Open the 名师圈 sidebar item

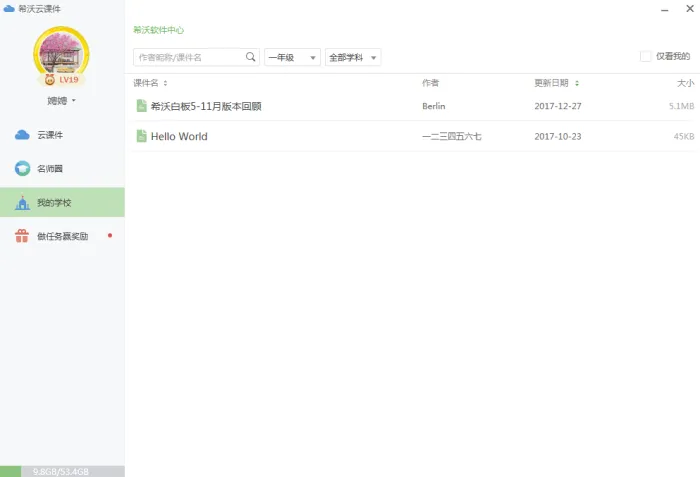click(50, 169)
